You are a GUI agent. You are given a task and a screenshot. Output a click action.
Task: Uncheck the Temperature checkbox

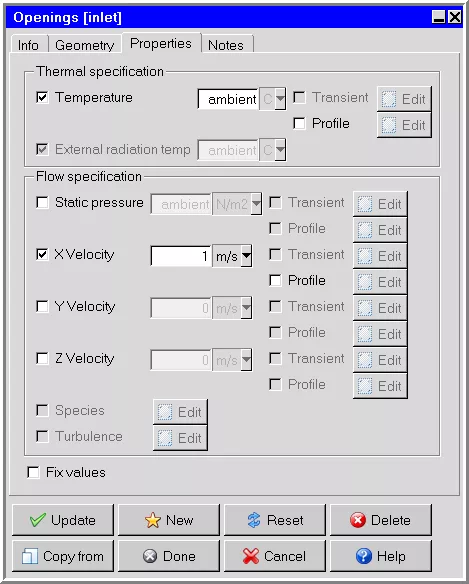point(42,98)
